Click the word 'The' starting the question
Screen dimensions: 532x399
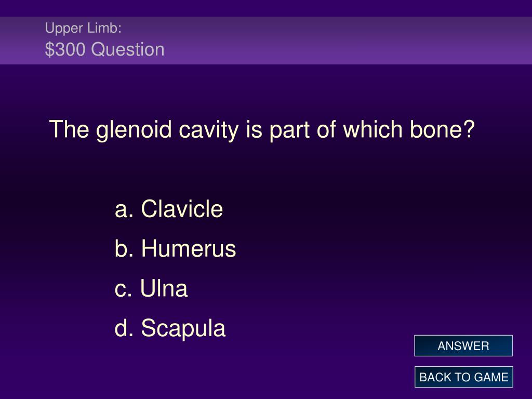pos(69,129)
